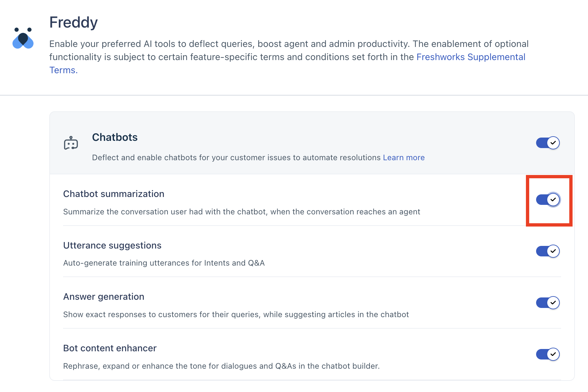Click the Bot content enhancer label
Viewport: 588px width, 392px height.
(x=110, y=348)
